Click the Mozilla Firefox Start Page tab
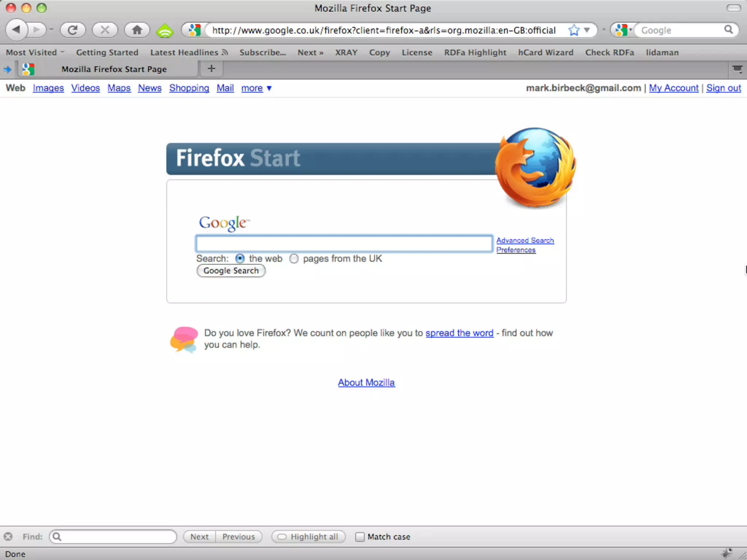 (x=114, y=69)
